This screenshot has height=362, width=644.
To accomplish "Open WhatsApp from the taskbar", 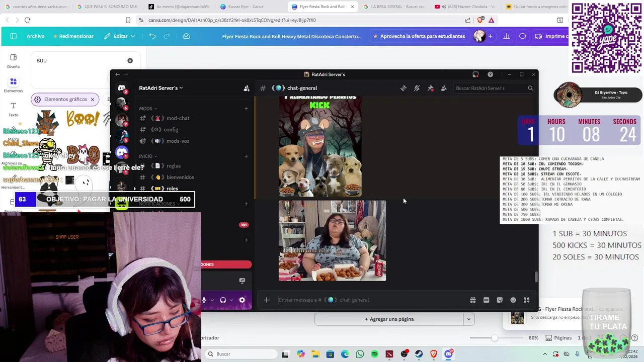I will click(360, 354).
